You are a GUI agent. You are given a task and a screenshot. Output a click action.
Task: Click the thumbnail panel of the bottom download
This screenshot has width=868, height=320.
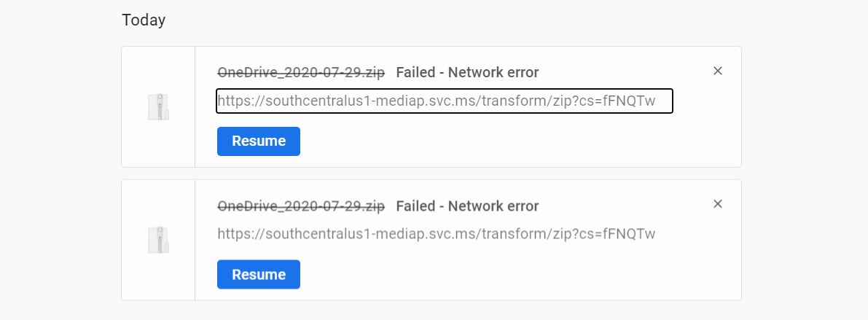coord(158,240)
